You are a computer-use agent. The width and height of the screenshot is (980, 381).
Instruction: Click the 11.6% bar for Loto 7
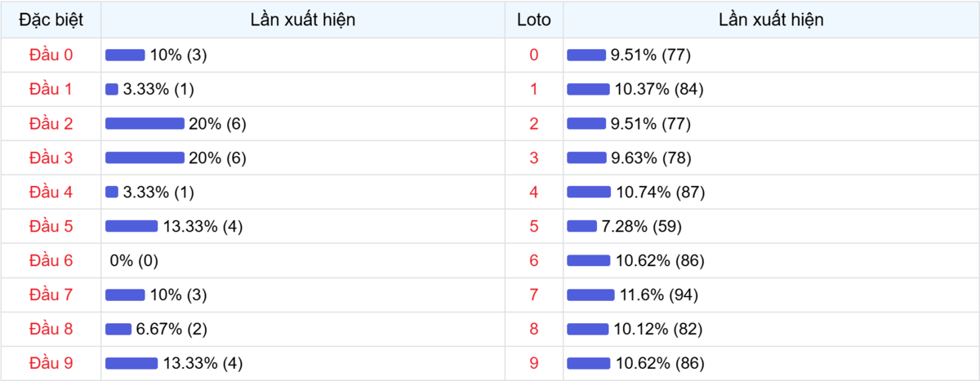pos(590,295)
